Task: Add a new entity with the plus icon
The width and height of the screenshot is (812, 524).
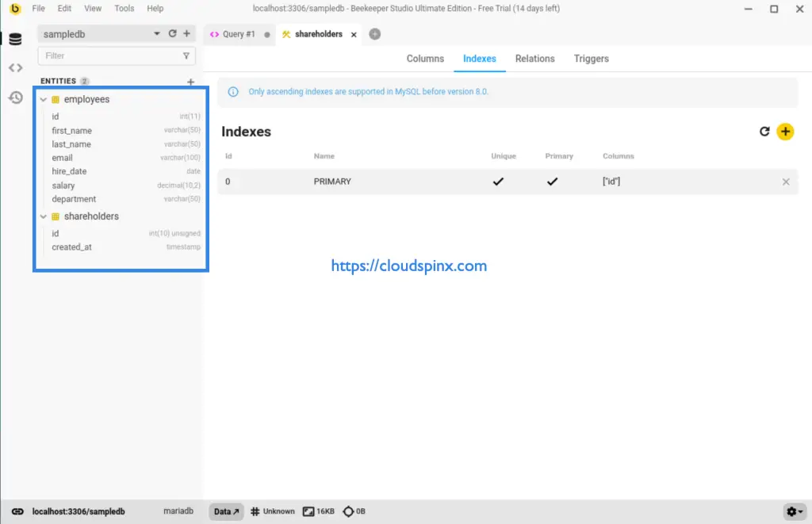Action: [190, 81]
